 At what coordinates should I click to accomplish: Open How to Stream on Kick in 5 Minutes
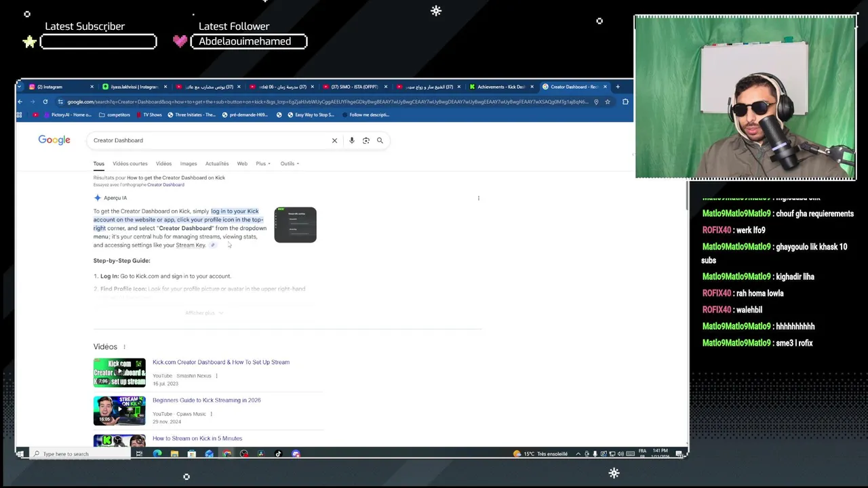pyautogui.click(x=197, y=439)
